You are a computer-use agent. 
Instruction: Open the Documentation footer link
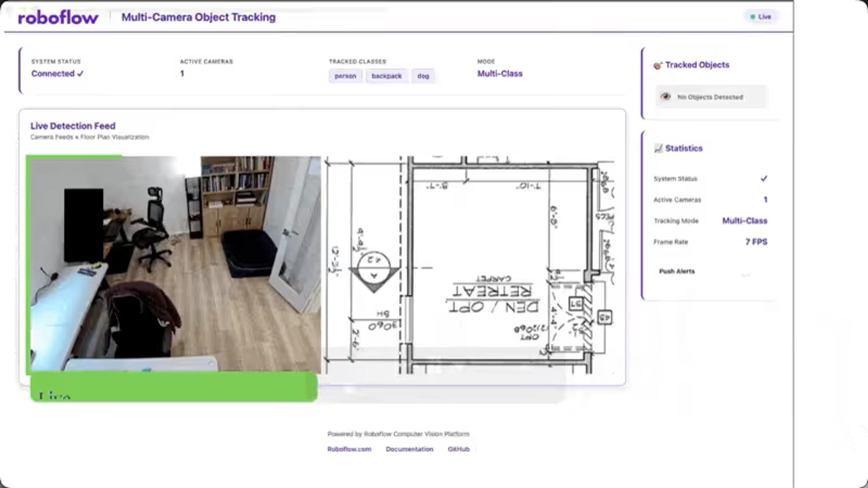point(409,449)
